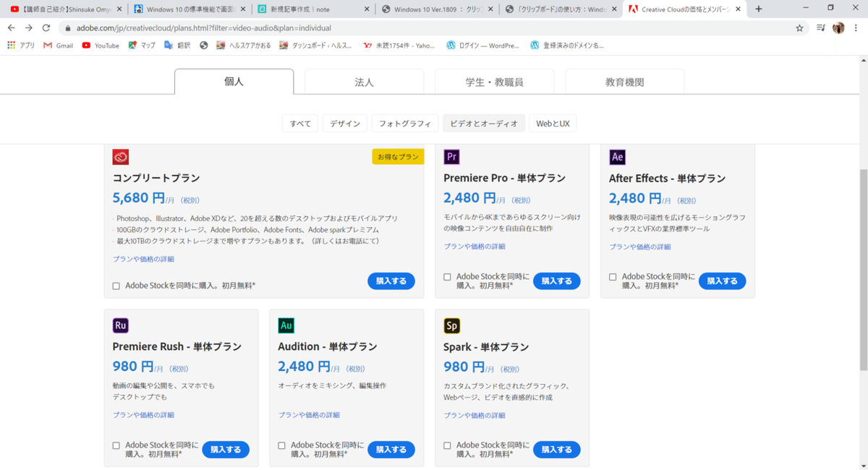This screenshot has width=868, height=470.
Task: Filter plans by フォトグラフィ
Action: point(405,124)
